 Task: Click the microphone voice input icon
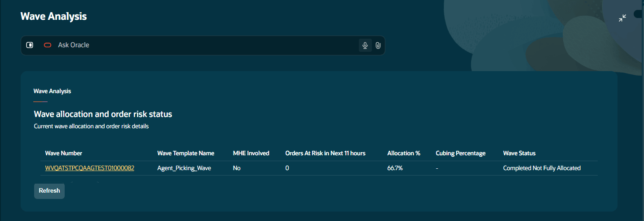[x=365, y=45]
